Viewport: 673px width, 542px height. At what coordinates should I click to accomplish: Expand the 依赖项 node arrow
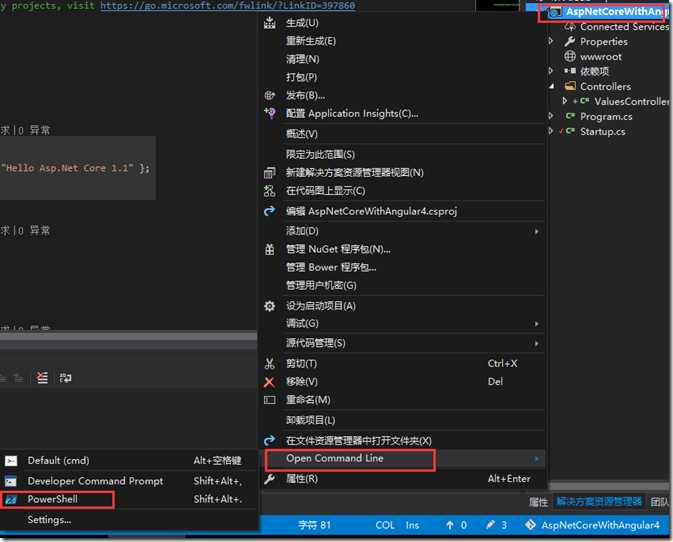pyautogui.click(x=551, y=71)
